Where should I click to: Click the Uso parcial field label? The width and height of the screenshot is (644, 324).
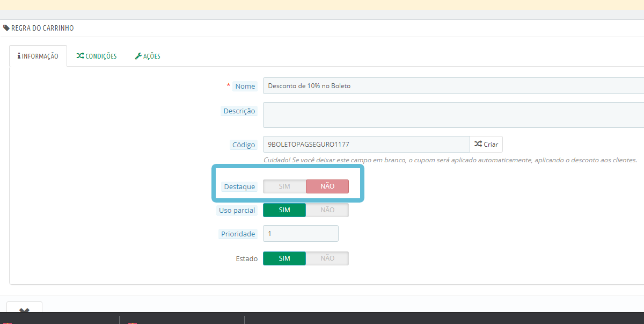(x=237, y=210)
